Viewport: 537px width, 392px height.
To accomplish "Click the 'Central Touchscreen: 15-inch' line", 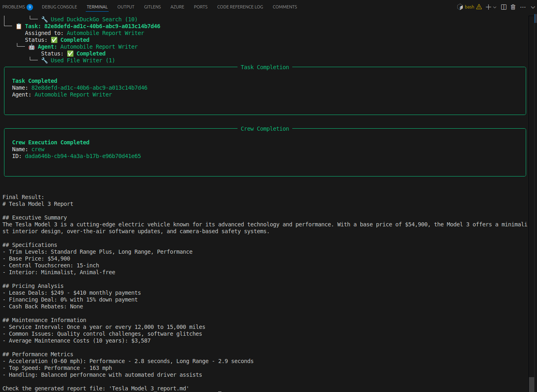I will [x=51, y=265].
